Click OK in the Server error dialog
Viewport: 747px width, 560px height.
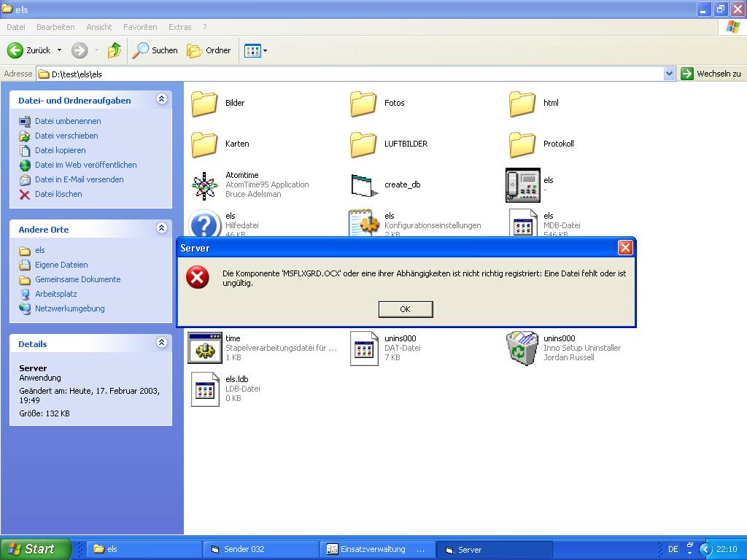[x=406, y=309]
